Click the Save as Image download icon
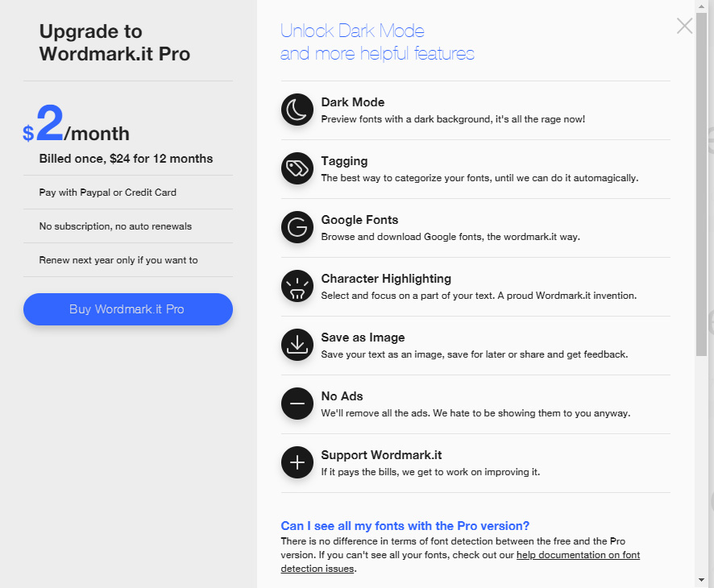This screenshot has width=714, height=588. 297,345
